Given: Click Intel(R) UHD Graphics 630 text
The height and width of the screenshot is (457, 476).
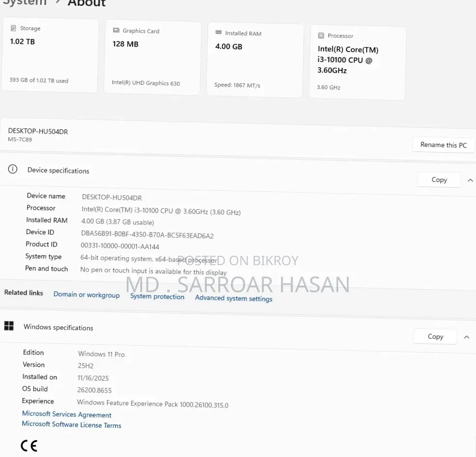Looking at the screenshot, I should tap(146, 83).
